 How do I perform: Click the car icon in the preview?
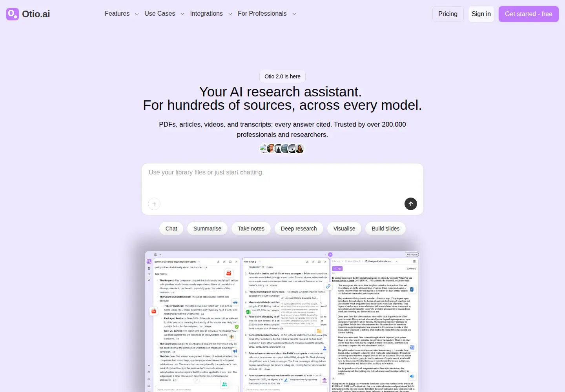click(235, 302)
